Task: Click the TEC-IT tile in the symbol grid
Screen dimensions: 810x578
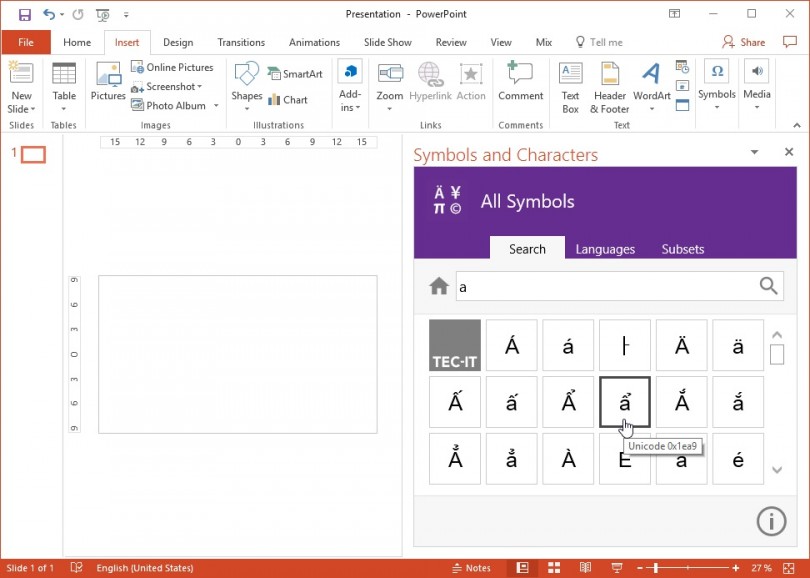Action: [x=455, y=345]
